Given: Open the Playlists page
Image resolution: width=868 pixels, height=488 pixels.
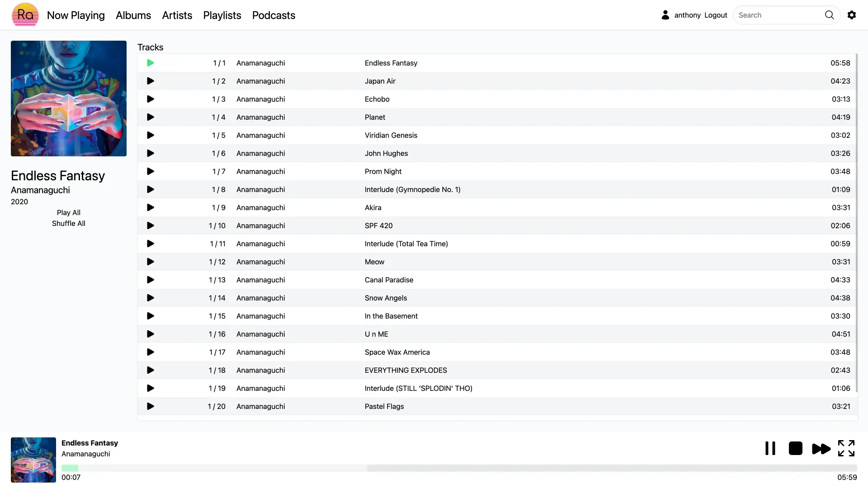Looking at the screenshot, I should pyautogui.click(x=222, y=15).
